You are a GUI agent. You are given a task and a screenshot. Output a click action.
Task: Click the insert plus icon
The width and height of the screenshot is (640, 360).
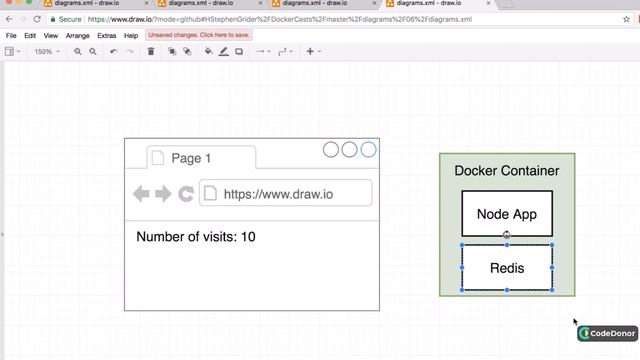[x=310, y=51]
